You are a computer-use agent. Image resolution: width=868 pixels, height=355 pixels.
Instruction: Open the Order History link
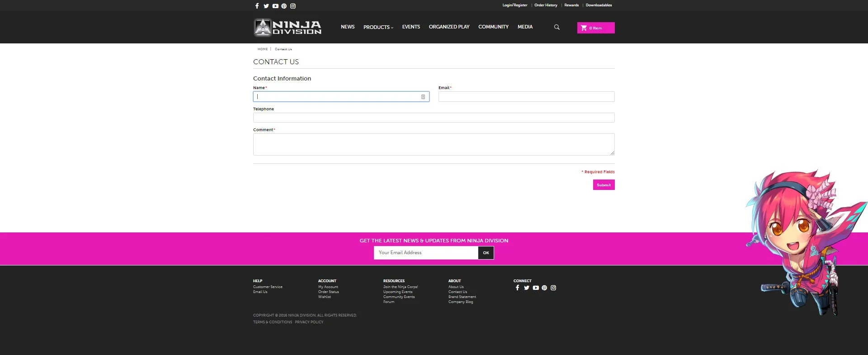point(546,5)
